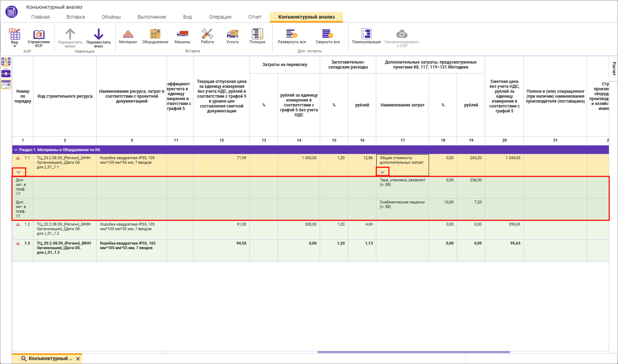Toggle chevron in Общая стоимость cell

(383, 172)
